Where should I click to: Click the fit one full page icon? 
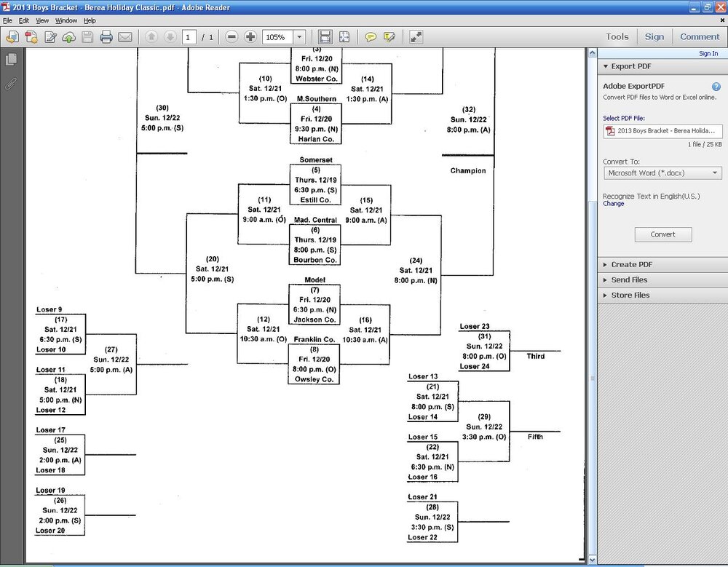point(344,37)
